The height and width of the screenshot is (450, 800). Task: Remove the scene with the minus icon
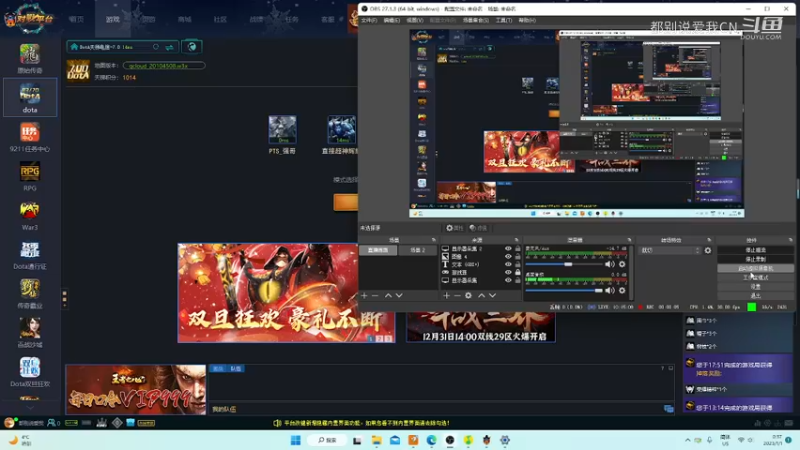pyautogui.click(x=375, y=295)
